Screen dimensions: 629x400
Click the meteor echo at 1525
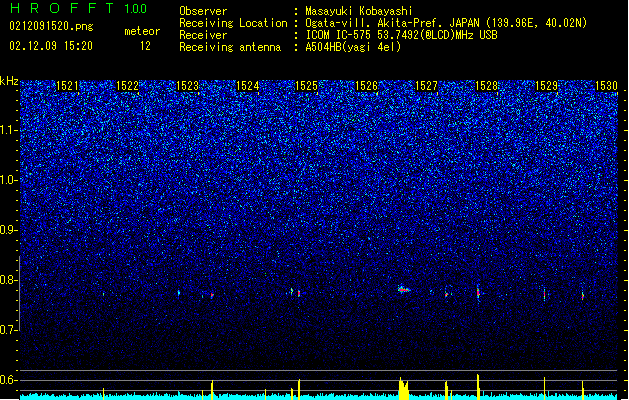click(x=299, y=293)
